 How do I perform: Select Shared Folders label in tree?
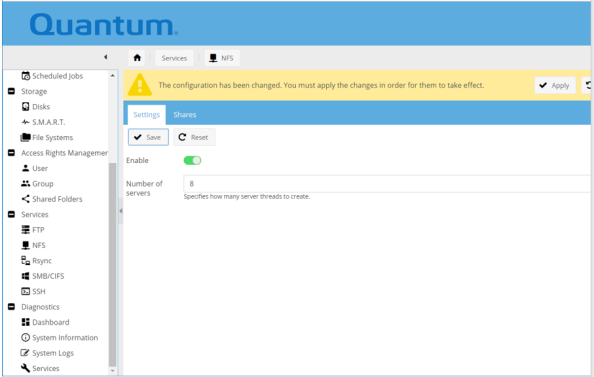click(x=57, y=199)
